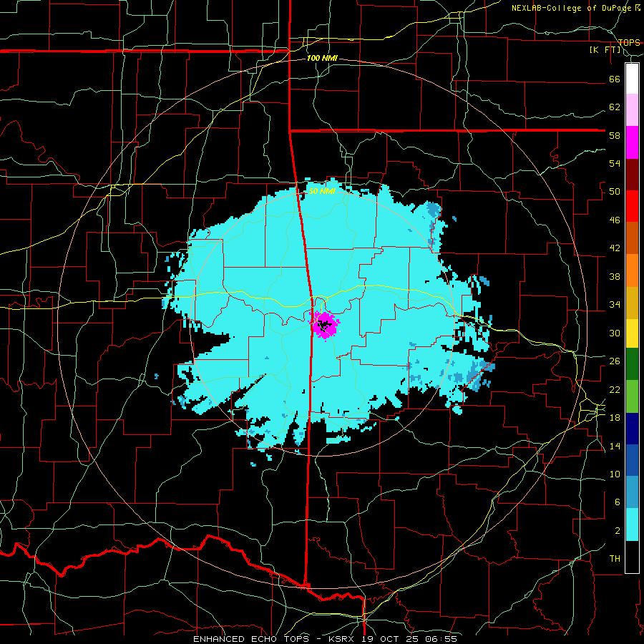
Task: Click the "ENHANCED ECHO TOPS" title text
Action: pyautogui.click(x=255, y=639)
